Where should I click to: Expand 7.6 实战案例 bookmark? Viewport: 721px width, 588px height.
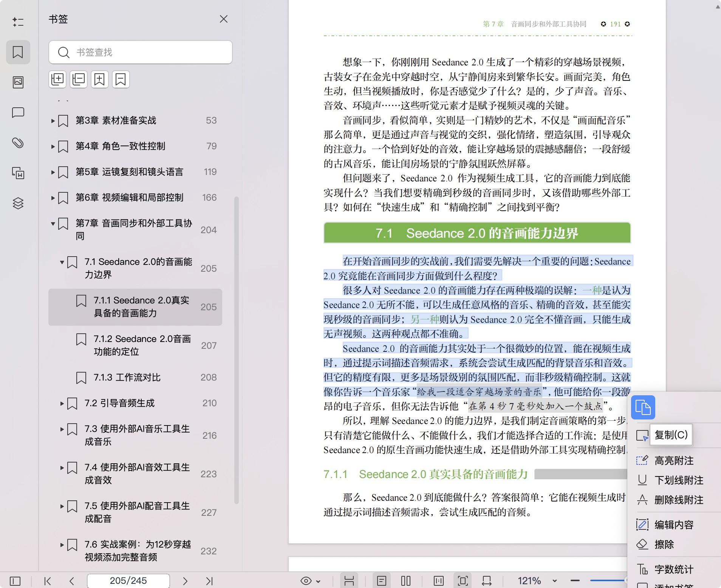tap(62, 545)
